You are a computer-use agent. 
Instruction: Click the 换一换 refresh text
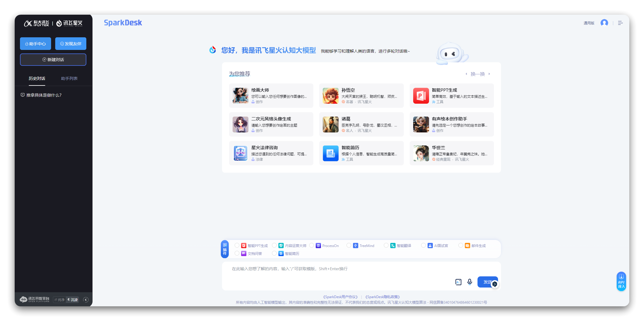point(478,74)
